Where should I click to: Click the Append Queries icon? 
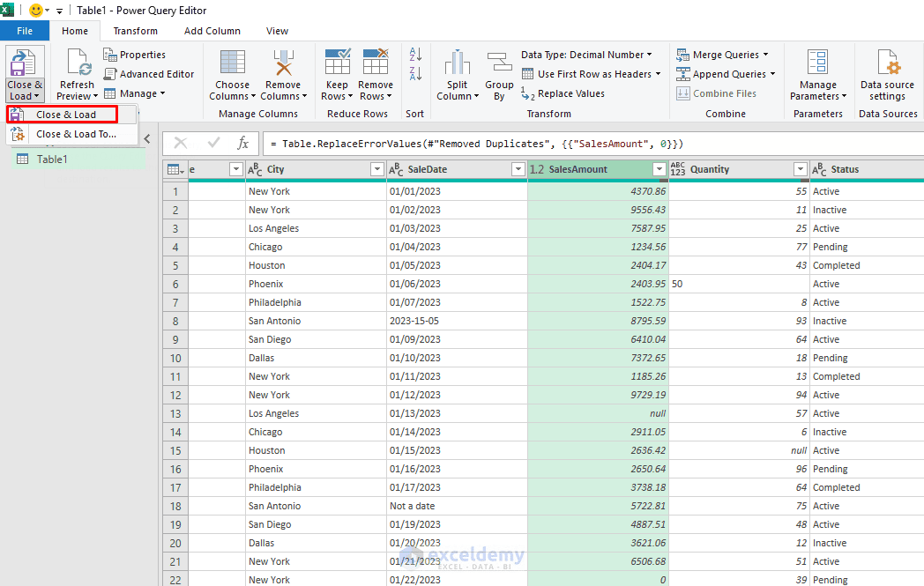683,74
